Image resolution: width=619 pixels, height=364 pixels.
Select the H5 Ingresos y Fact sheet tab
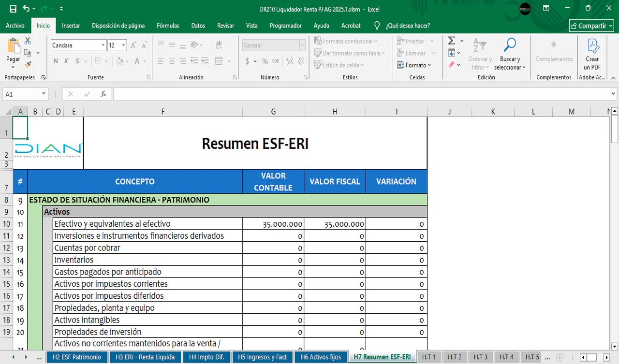click(262, 357)
